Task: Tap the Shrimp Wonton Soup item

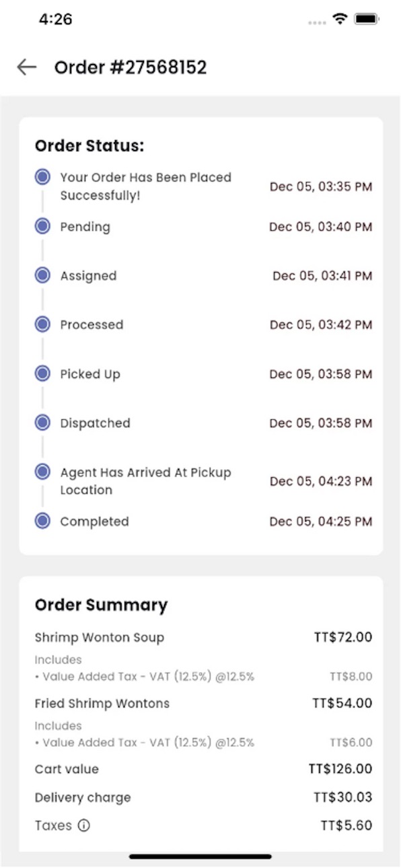Action: point(100,637)
